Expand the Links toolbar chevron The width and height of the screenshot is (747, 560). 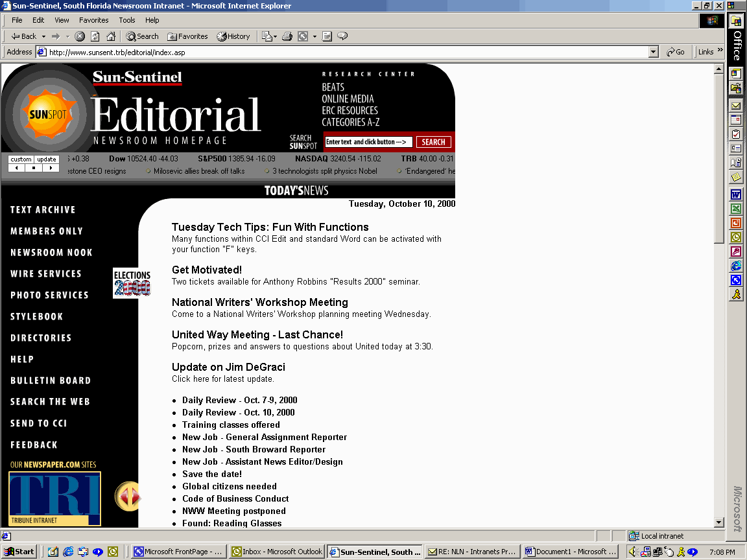pos(720,50)
